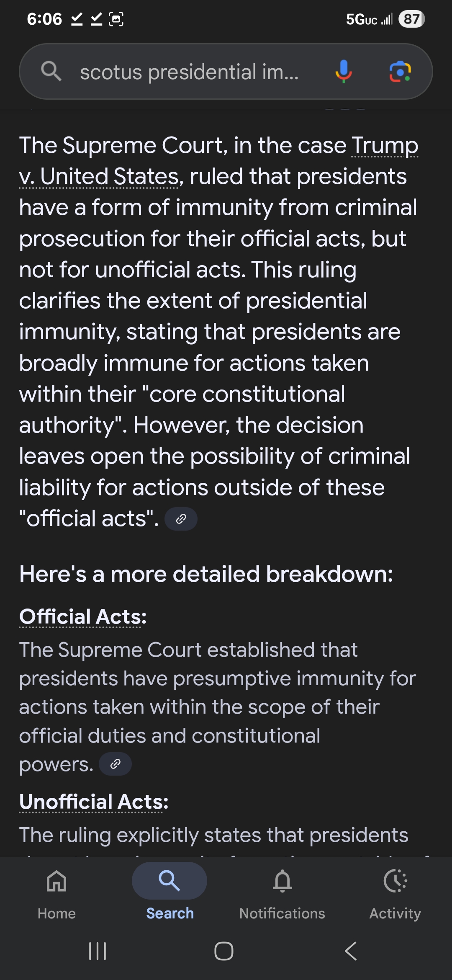
Task: Tap the screenshot status bar icon
Action: tap(116, 19)
